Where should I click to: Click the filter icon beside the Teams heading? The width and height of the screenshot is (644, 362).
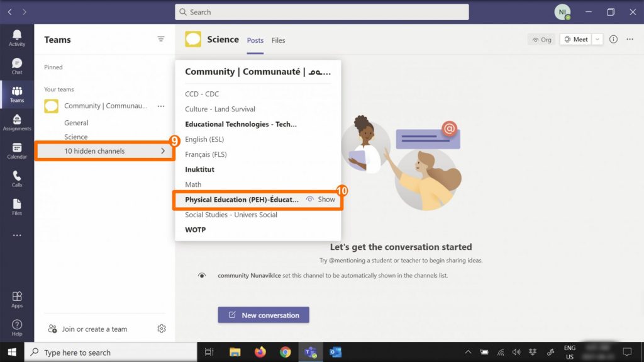(x=160, y=39)
